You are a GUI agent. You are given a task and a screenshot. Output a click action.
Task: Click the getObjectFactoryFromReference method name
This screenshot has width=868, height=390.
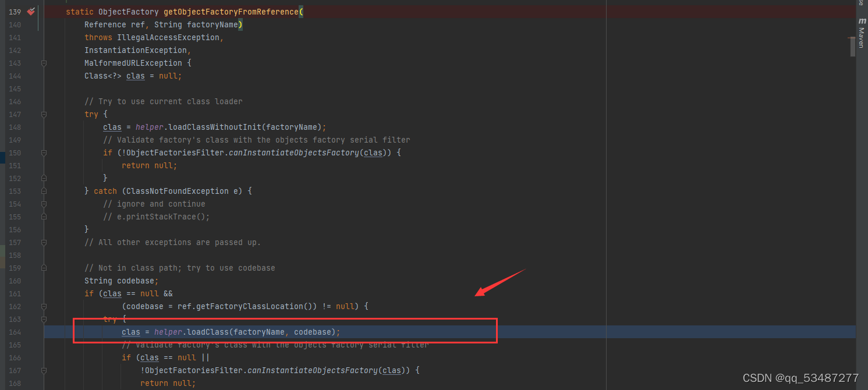[x=231, y=12]
